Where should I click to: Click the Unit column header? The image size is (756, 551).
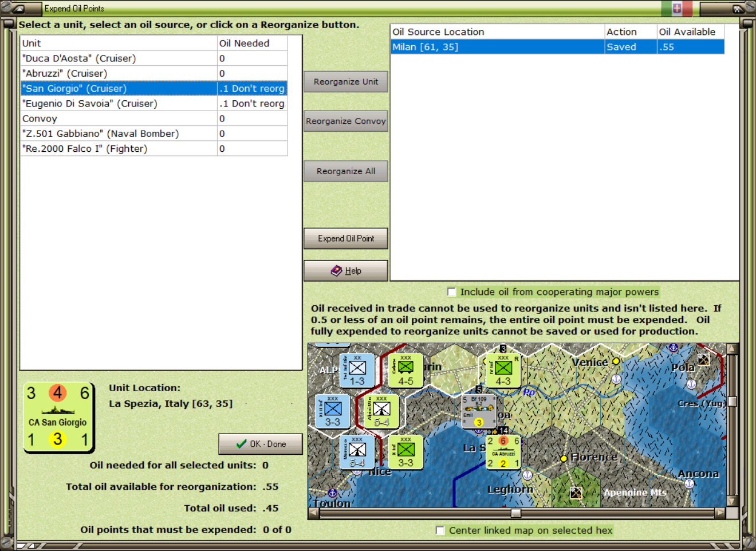(119, 43)
